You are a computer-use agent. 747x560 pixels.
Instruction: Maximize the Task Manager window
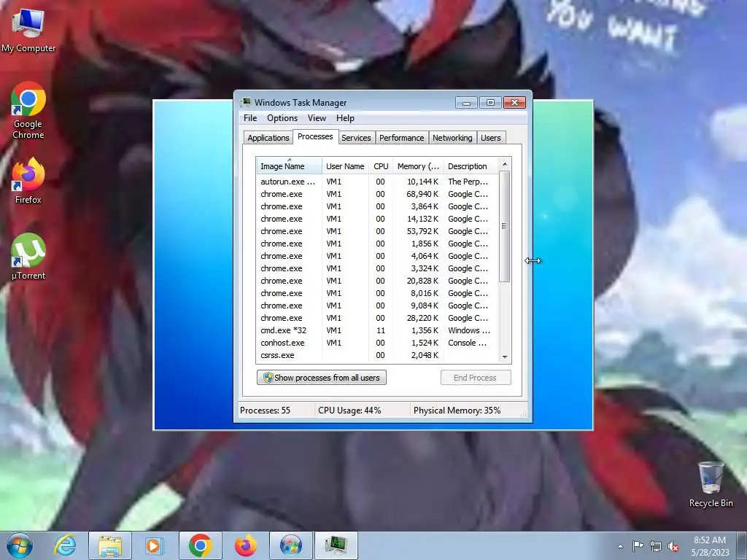(490, 102)
